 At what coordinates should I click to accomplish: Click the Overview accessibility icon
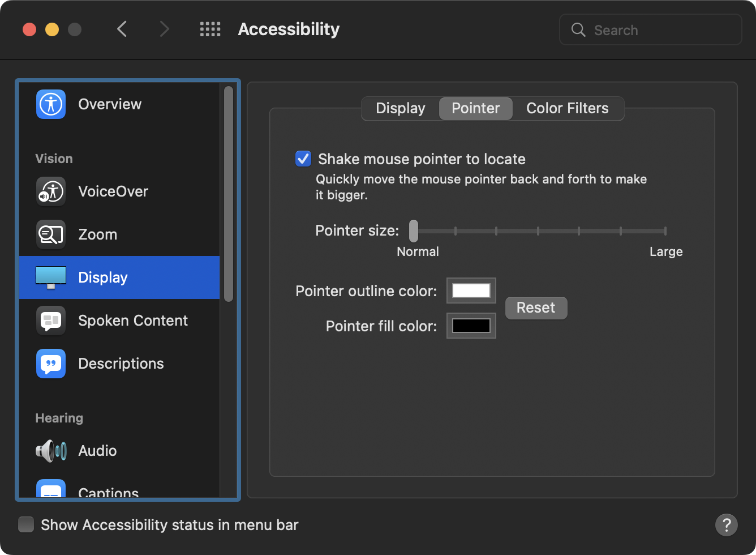[x=51, y=104]
